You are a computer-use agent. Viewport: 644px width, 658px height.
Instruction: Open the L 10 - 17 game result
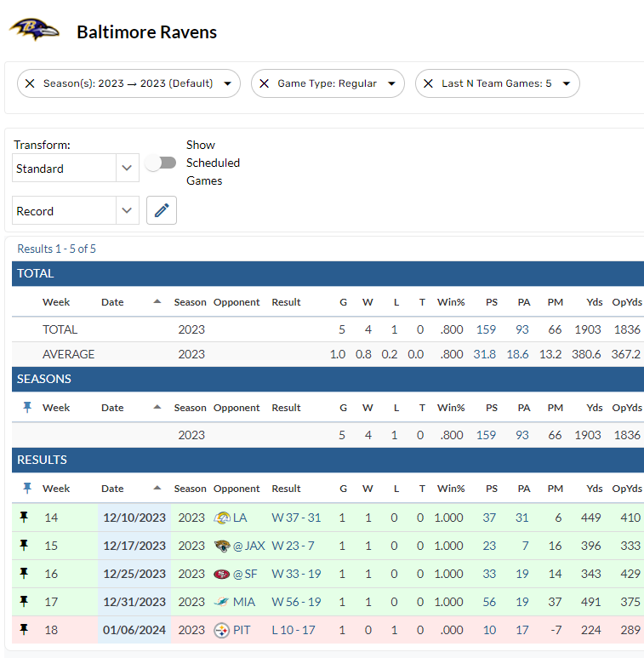295,630
